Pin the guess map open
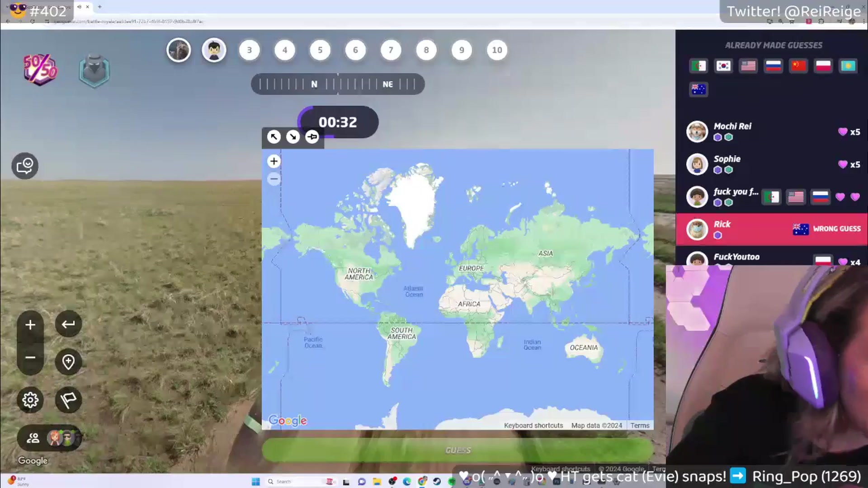 (312, 137)
